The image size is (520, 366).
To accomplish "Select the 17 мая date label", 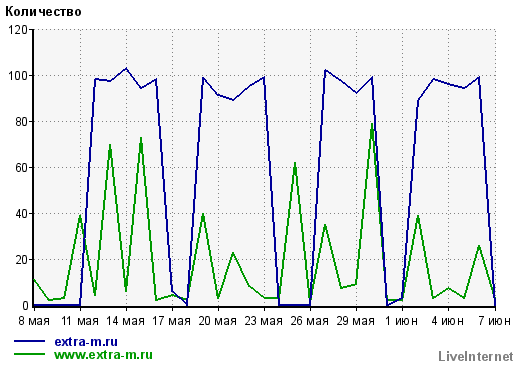I will coord(172,321).
